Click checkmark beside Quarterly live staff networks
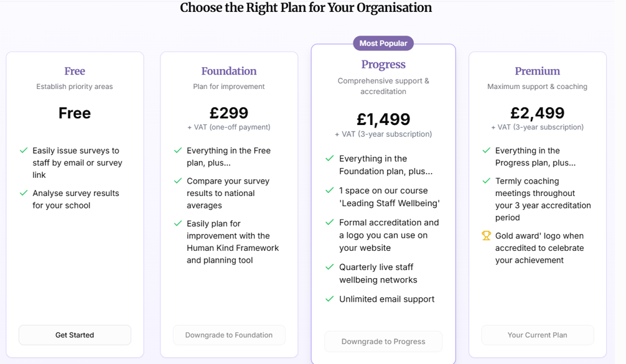This screenshot has width=626, height=364. click(x=329, y=267)
